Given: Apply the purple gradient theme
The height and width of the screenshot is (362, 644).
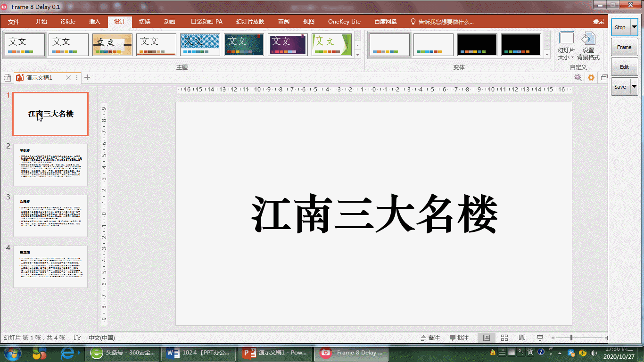Looking at the screenshot, I should pyautogui.click(x=288, y=45).
